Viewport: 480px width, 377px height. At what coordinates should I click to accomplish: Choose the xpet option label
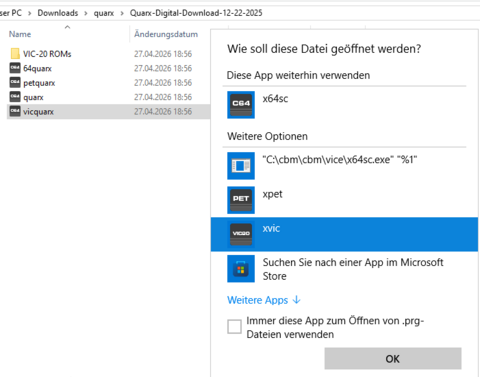coord(272,194)
